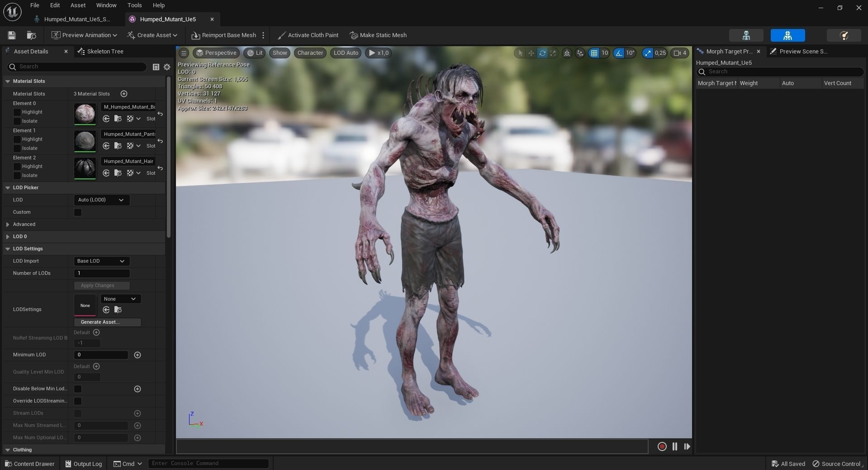Toggle grid snapping icon
Image resolution: width=868 pixels, height=470 pixels.
[x=594, y=53]
